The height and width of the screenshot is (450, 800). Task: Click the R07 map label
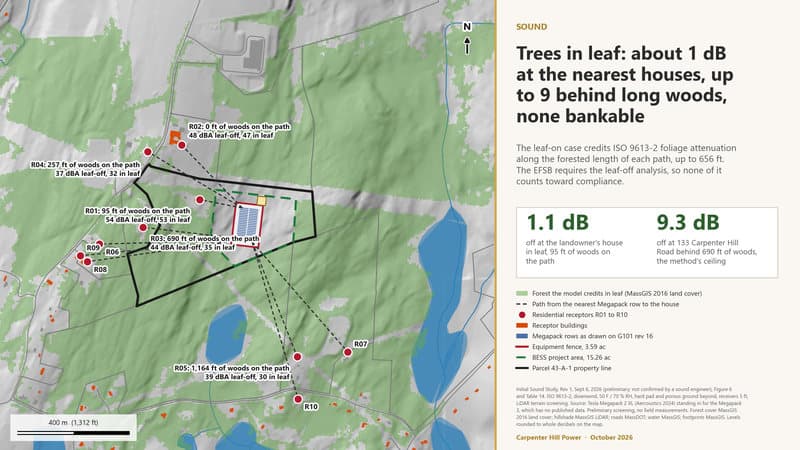[360, 344]
